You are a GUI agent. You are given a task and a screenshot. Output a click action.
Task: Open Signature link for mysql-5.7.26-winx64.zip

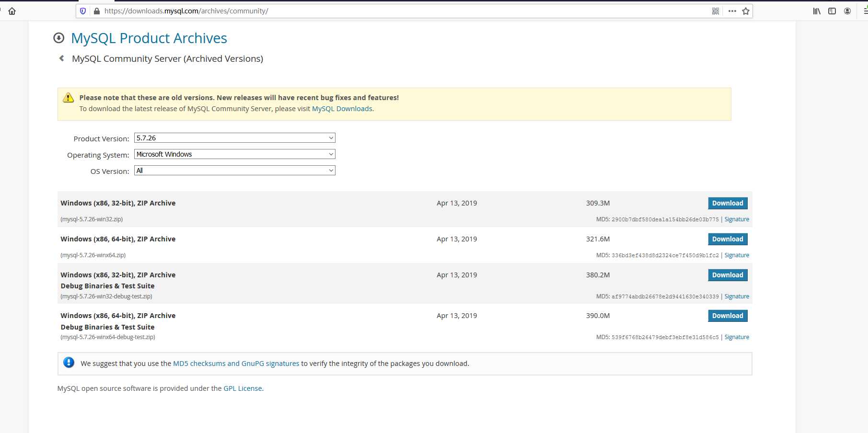pos(737,255)
